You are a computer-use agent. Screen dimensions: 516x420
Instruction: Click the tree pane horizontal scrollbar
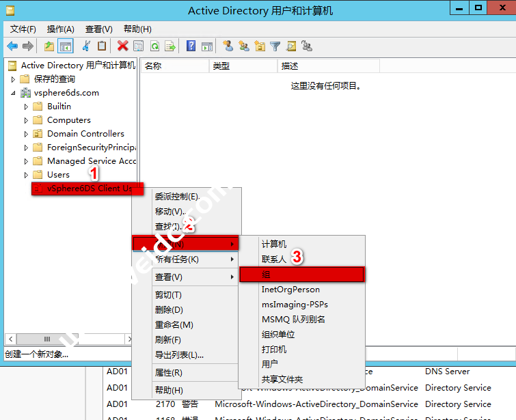coord(68,339)
